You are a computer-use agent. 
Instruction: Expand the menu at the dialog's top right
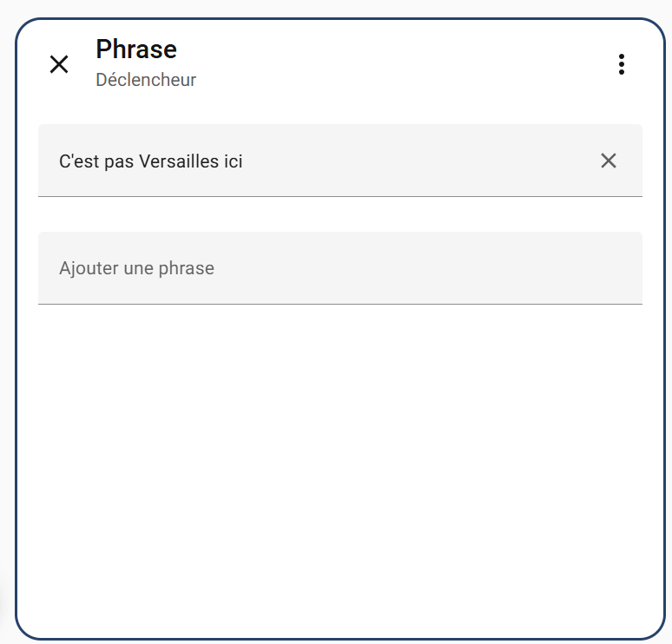(621, 64)
